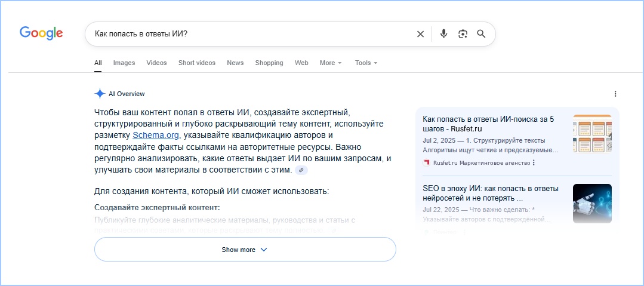This screenshot has height=286, width=644.
Task: Click the magnifying glass search button
Action: 481,33
